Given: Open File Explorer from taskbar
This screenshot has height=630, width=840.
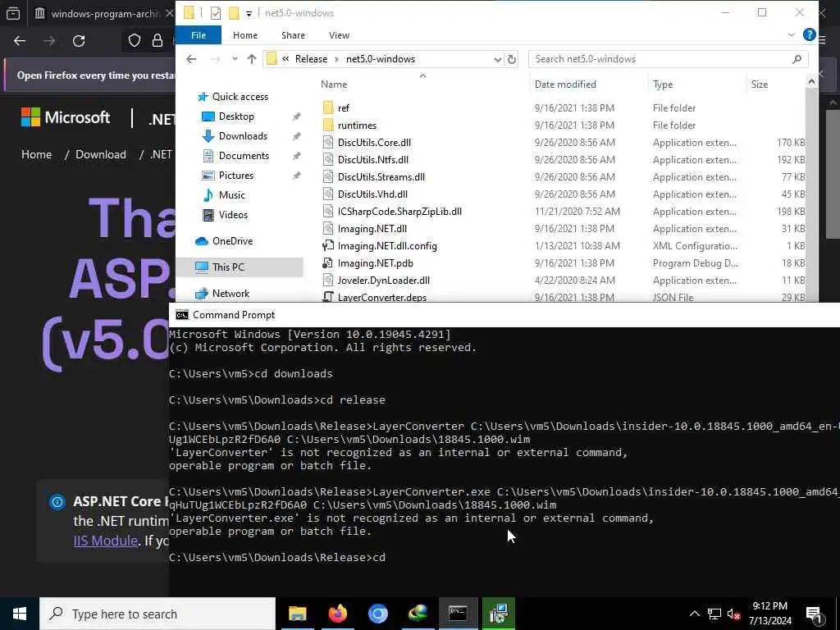Looking at the screenshot, I should click(x=297, y=614).
